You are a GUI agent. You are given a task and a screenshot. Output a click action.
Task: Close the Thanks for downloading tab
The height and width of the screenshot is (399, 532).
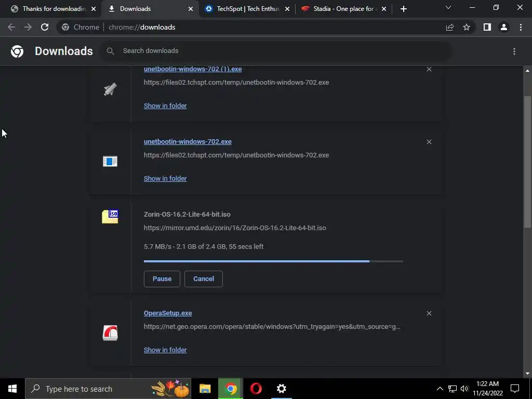(x=94, y=9)
